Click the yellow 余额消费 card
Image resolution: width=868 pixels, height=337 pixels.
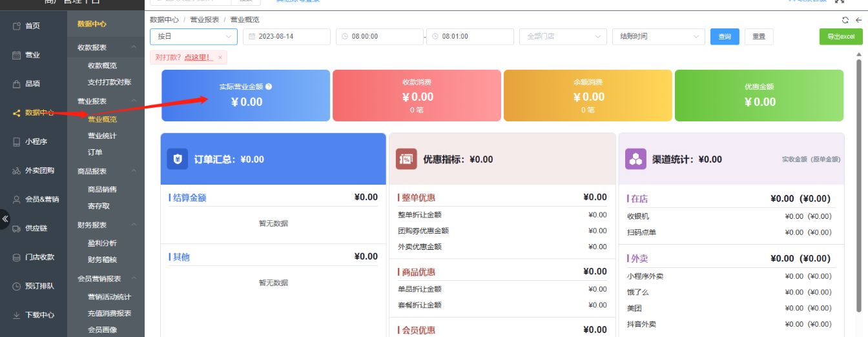tap(588, 96)
